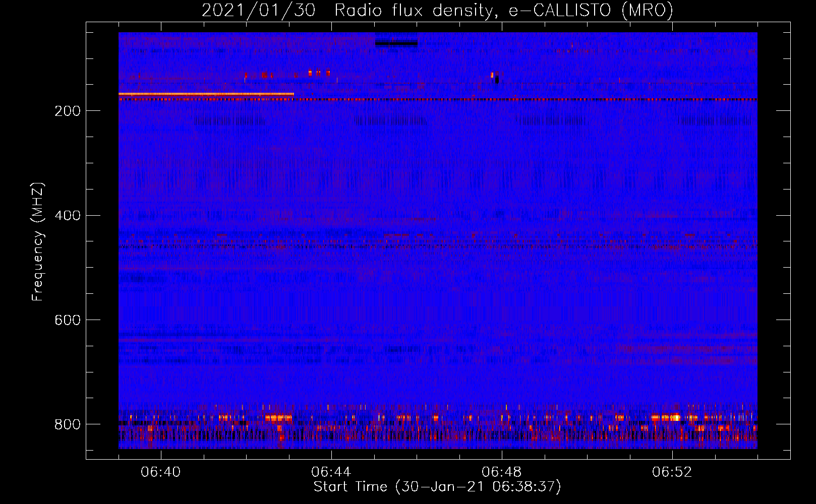Click the 06:52 time tick label
816x504 pixels.
(672, 472)
